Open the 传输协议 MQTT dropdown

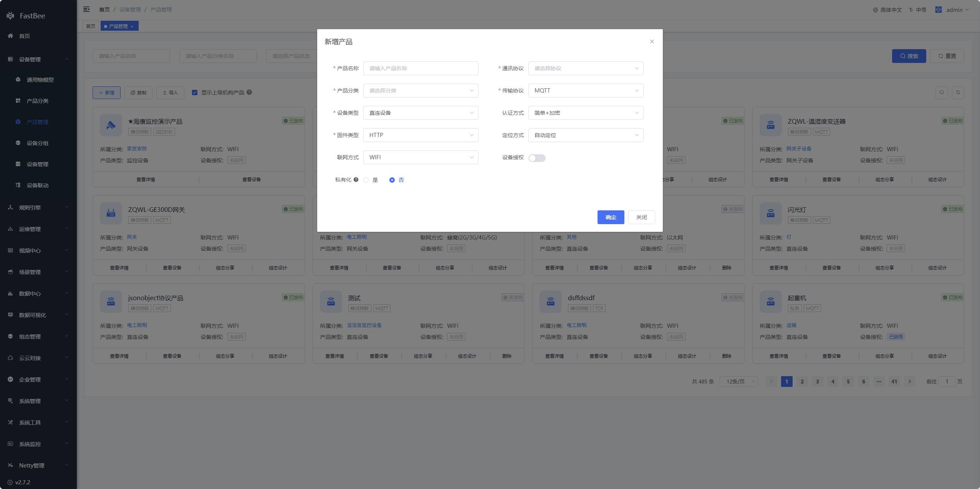point(586,91)
